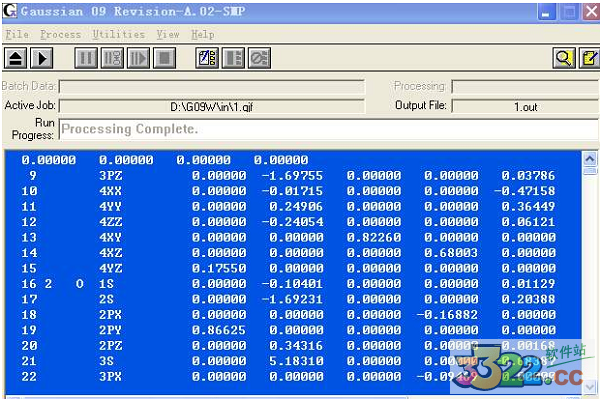Click the vertical scrollbar thumb

point(590,171)
